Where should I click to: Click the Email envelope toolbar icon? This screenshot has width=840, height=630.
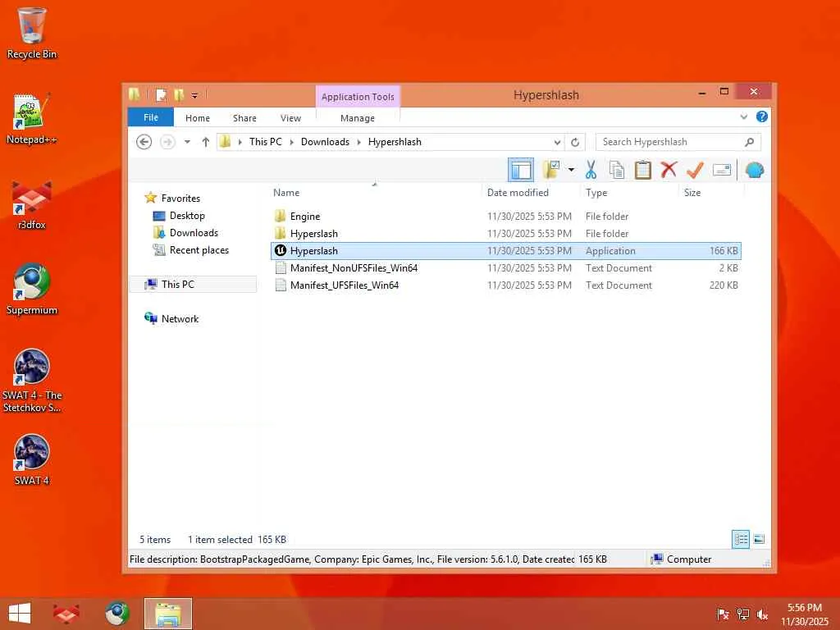coord(722,171)
